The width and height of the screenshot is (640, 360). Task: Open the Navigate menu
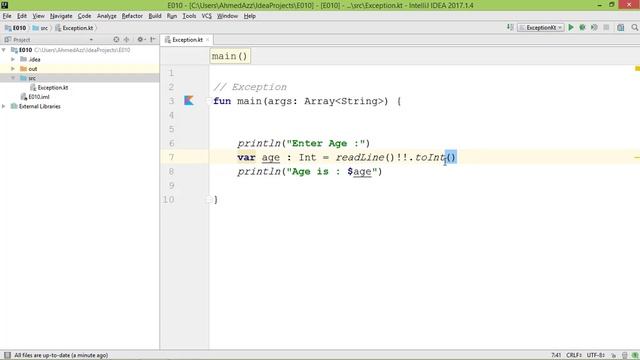[61, 16]
